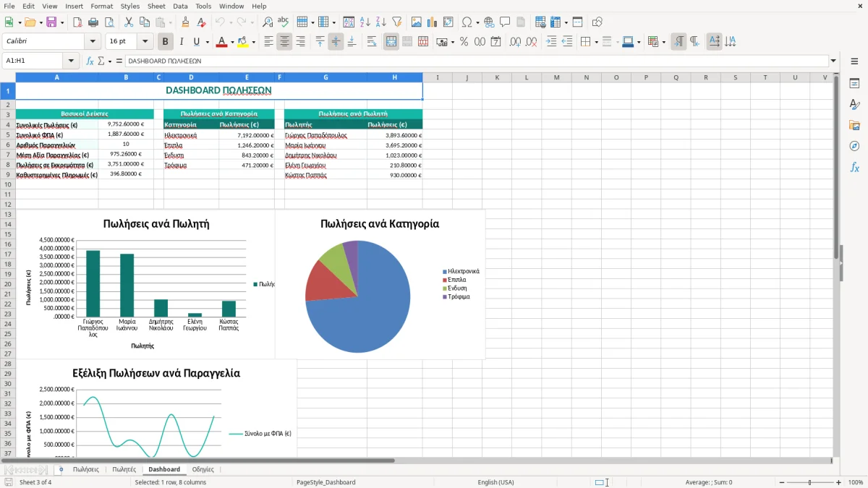This screenshot has width=868, height=488.
Task: Increase the indent
Action: (x=551, y=42)
